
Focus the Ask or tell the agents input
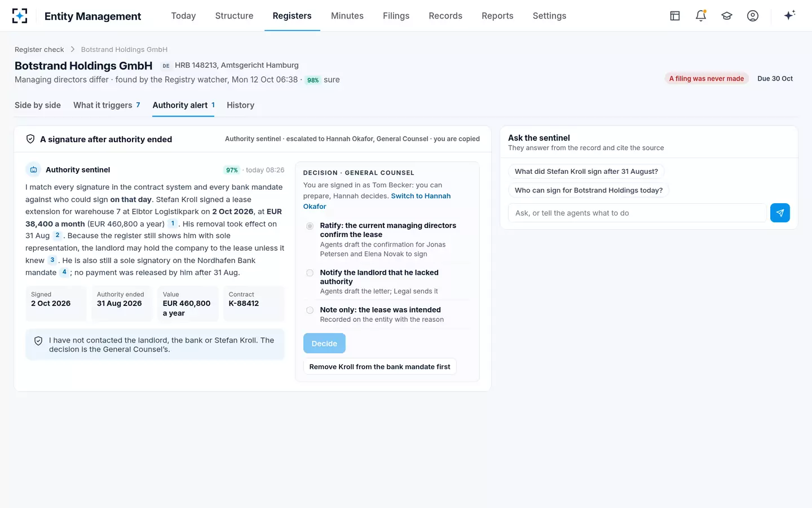click(x=637, y=213)
